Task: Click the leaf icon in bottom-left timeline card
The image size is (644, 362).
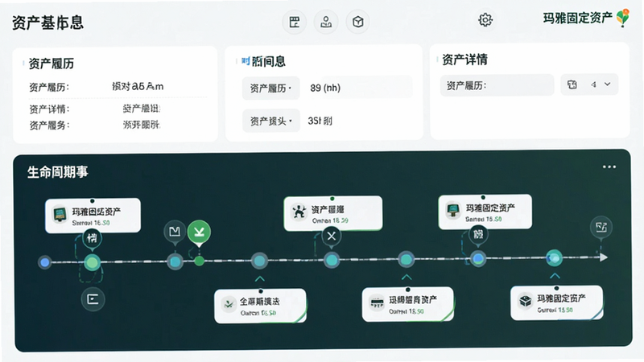Action: [x=228, y=304]
